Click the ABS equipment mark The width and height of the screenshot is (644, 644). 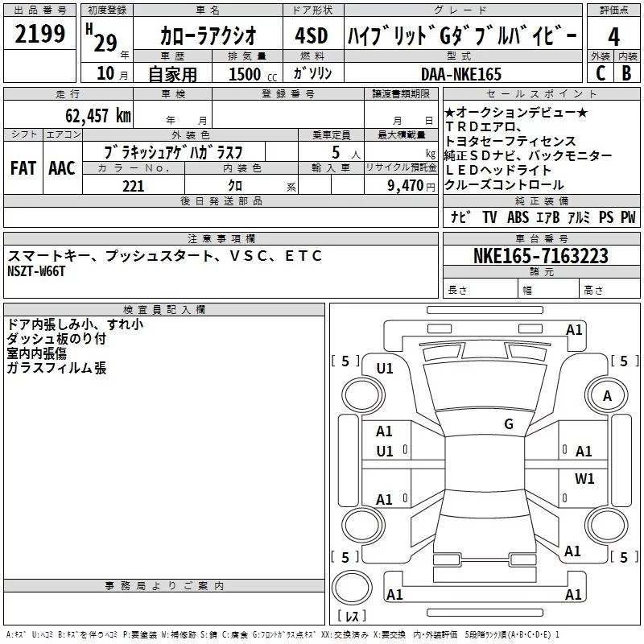[x=518, y=217]
